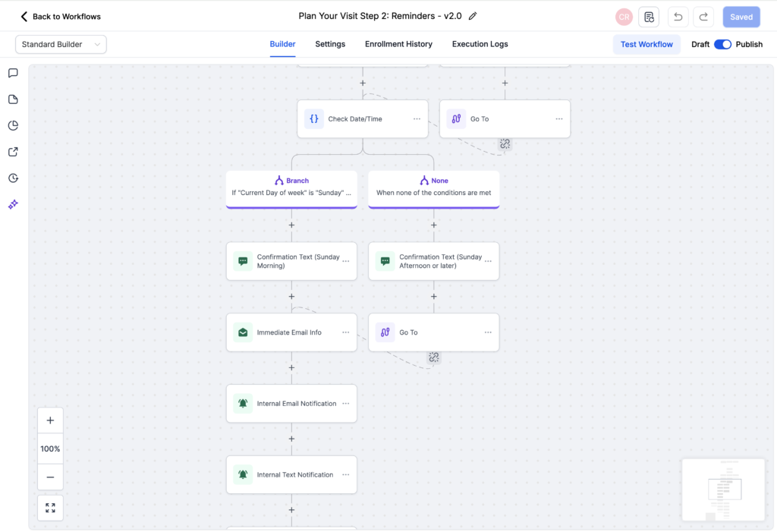The width and height of the screenshot is (777, 532).
Task: Open the pie chart stats sidebar icon
Action: tap(13, 126)
